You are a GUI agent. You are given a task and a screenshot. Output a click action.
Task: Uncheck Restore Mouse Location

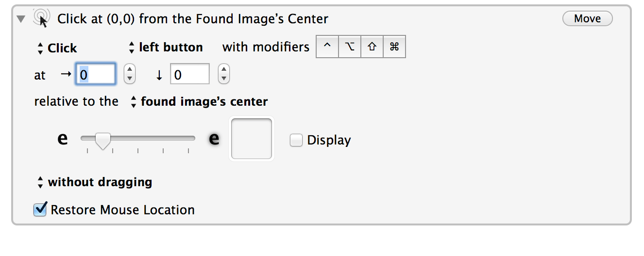click(40, 209)
